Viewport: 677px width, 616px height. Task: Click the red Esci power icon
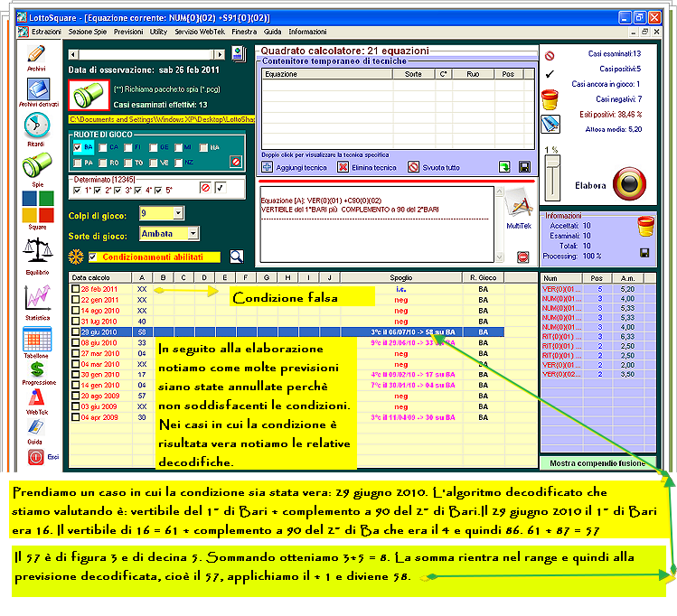pyautogui.click(x=36, y=457)
